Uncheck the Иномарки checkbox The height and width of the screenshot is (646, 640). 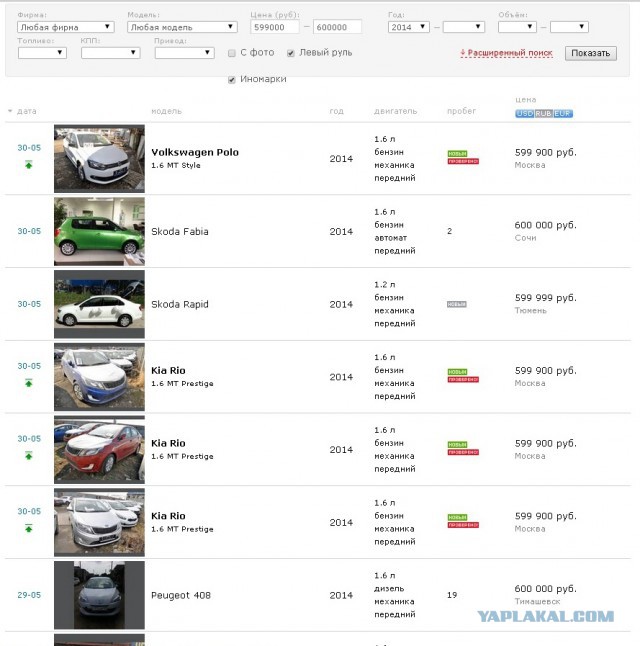tap(232, 80)
